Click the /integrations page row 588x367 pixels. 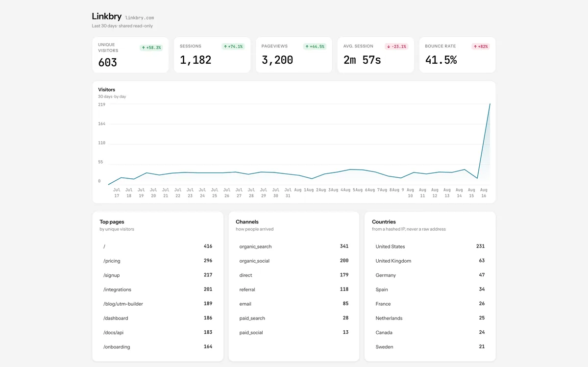click(x=158, y=289)
